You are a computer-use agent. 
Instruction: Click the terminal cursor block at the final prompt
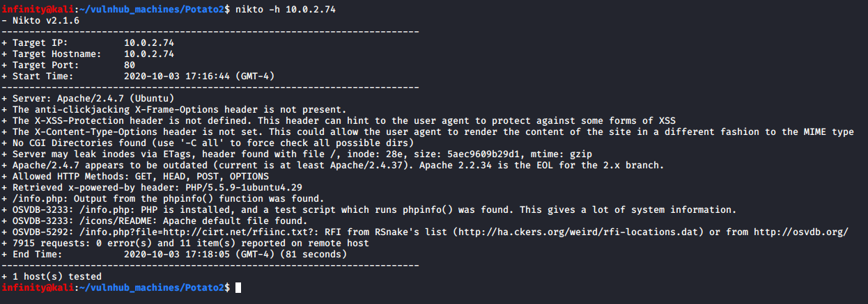click(238, 287)
